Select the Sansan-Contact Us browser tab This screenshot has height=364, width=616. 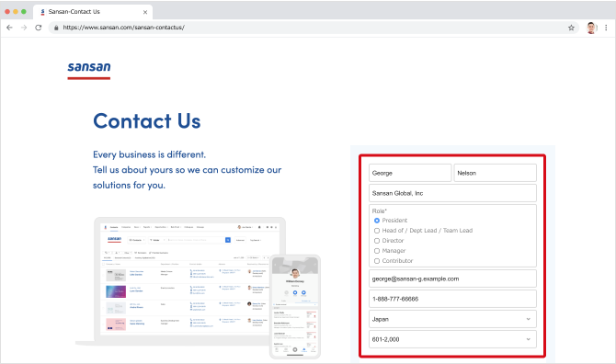[93, 12]
